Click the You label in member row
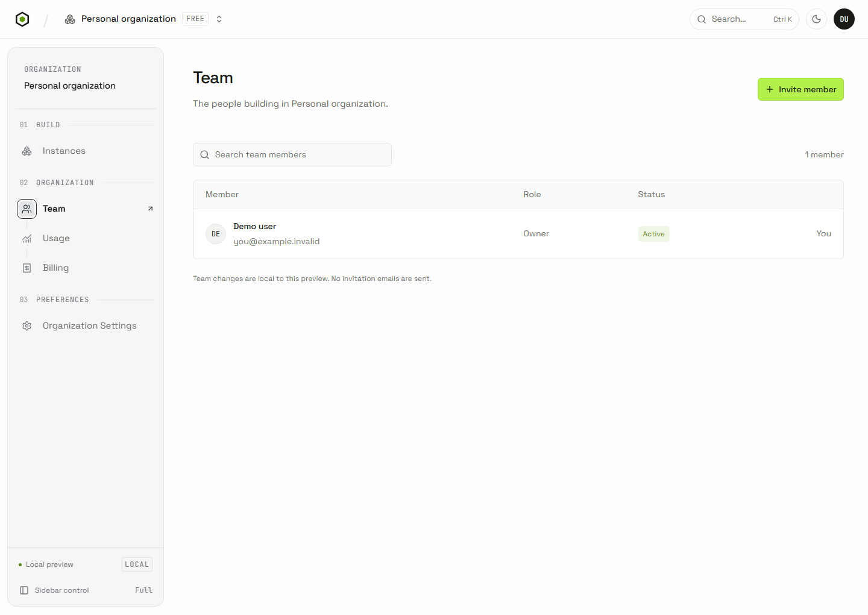The image size is (868, 615). point(824,234)
